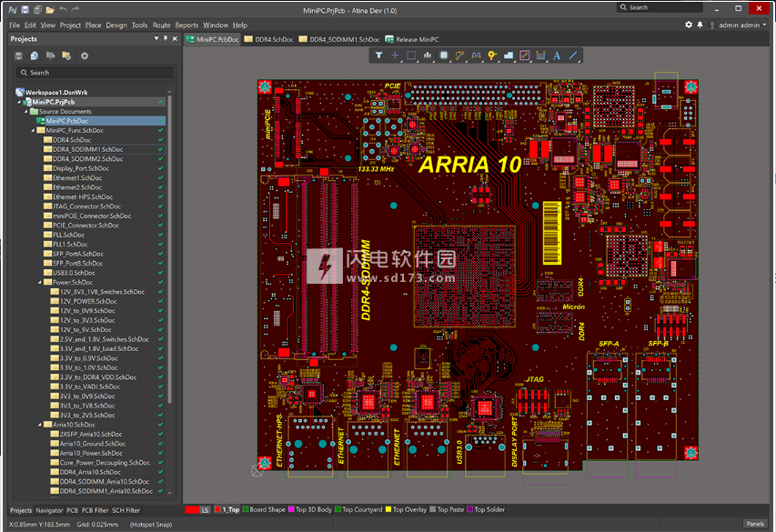The width and height of the screenshot is (776, 532).
Task: Click the Panels button in status bar
Action: tap(755, 524)
